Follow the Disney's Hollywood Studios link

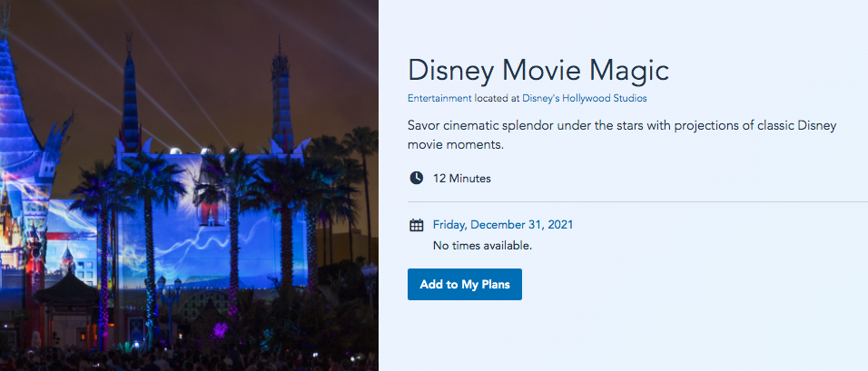(x=591, y=98)
